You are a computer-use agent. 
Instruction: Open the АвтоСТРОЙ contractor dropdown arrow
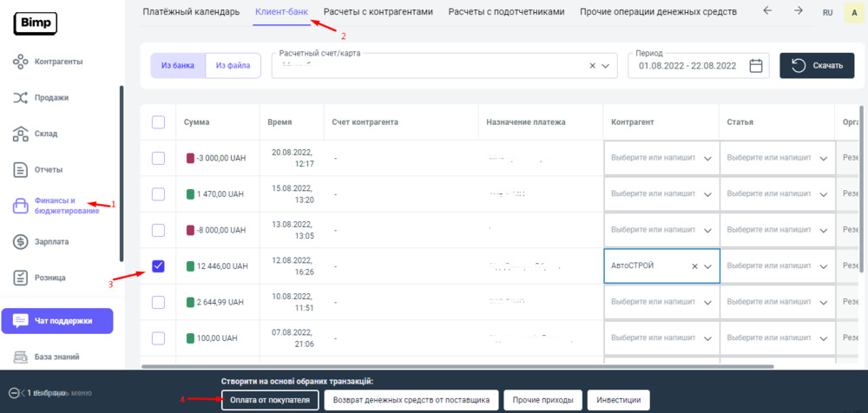pyautogui.click(x=708, y=266)
